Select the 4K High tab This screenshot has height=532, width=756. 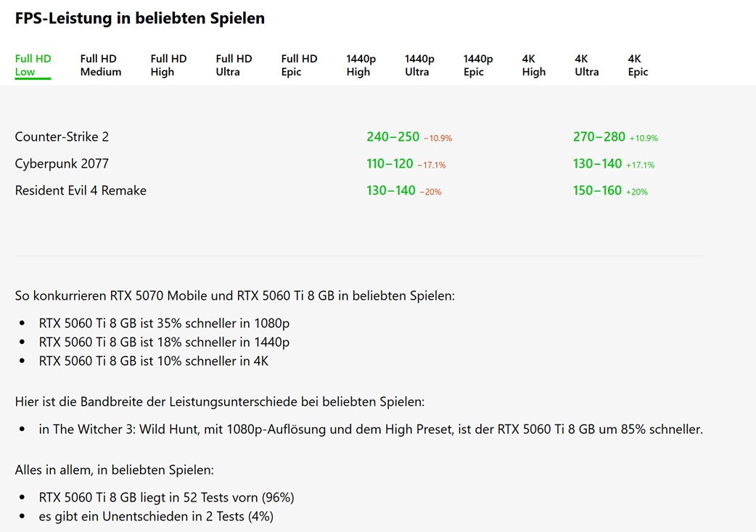(x=534, y=65)
